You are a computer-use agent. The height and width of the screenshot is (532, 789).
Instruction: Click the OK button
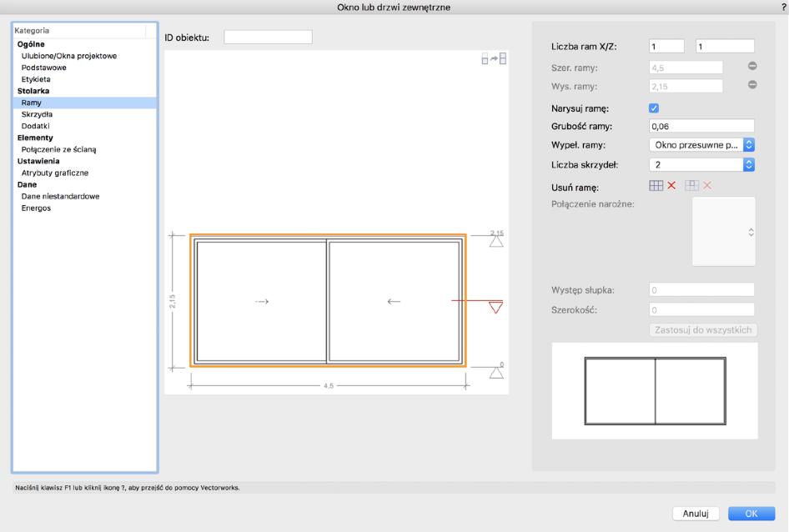751,514
